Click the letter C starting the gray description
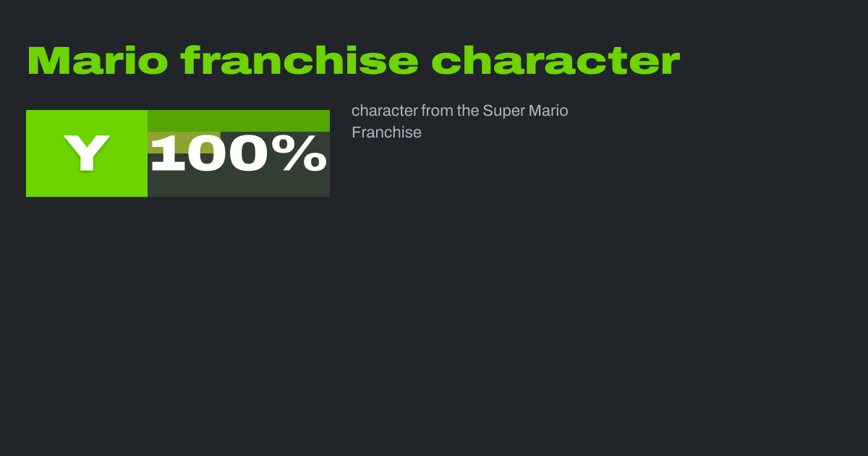This screenshot has width=868, height=456. pyautogui.click(x=356, y=111)
